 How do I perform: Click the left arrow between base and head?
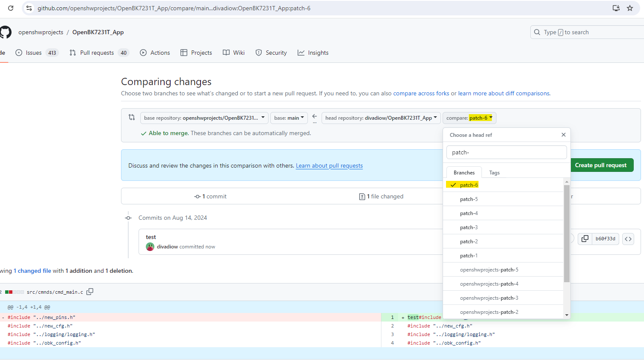point(315,116)
